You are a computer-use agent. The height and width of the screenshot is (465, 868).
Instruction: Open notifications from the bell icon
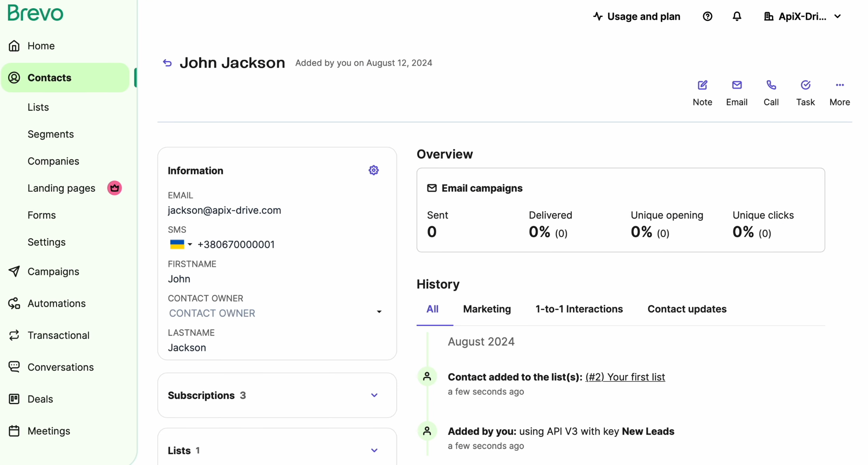pyautogui.click(x=737, y=16)
